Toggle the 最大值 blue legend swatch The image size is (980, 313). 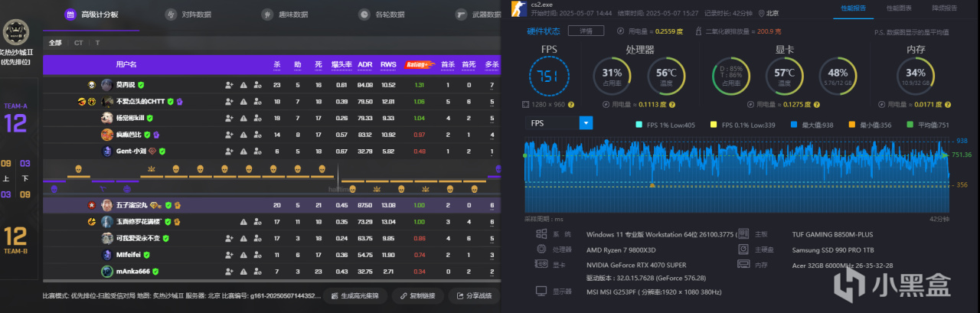coord(794,124)
